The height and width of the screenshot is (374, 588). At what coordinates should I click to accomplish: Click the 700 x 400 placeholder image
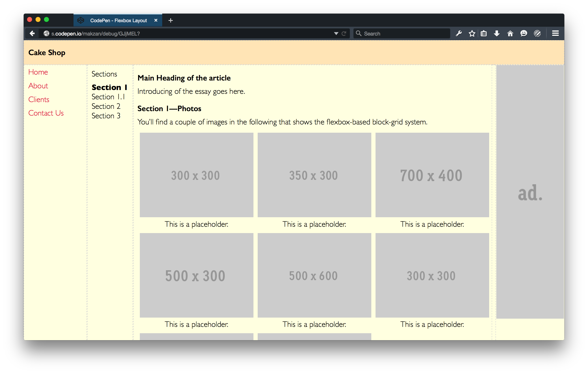(432, 175)
